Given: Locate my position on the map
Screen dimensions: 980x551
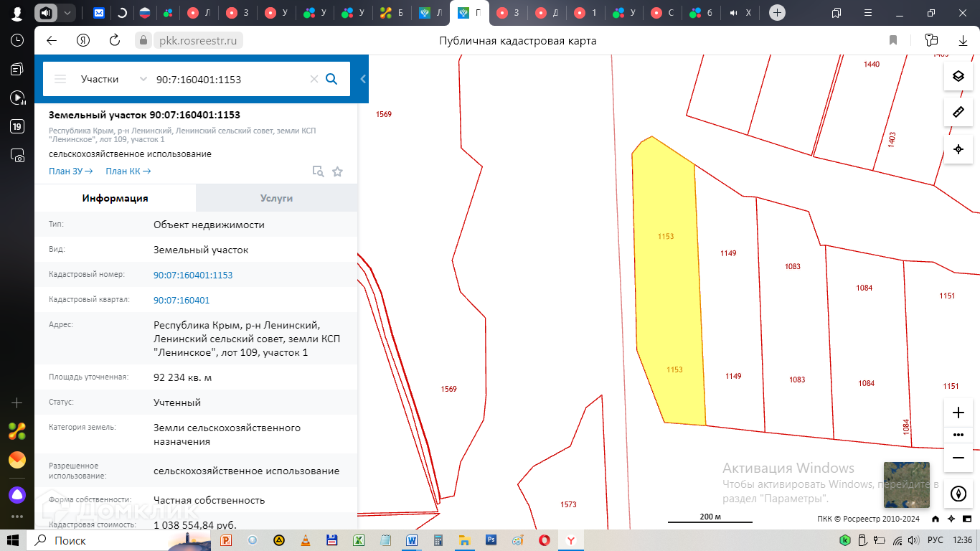Looking at the screenshot, I should (958, 149).
